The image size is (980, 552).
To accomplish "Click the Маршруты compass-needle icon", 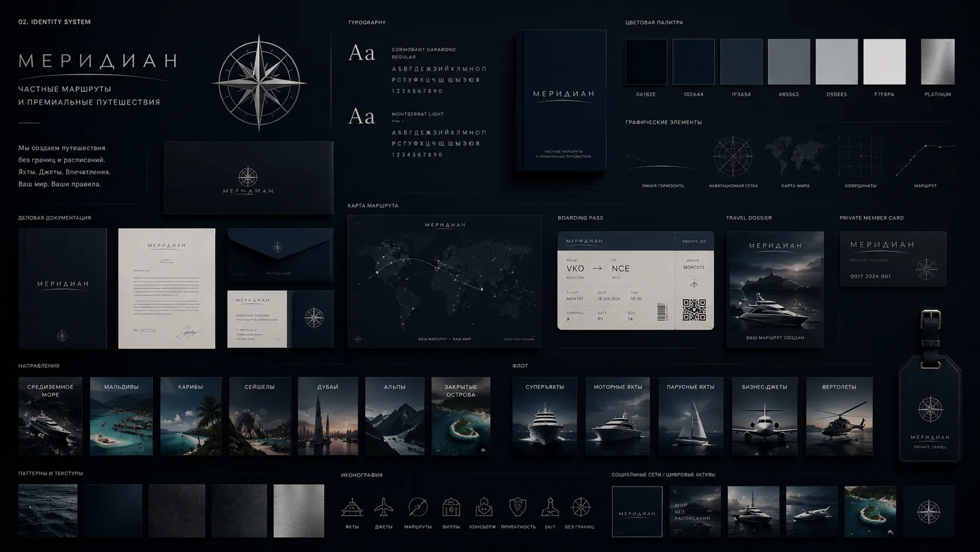I will click(x=418, y=507).
